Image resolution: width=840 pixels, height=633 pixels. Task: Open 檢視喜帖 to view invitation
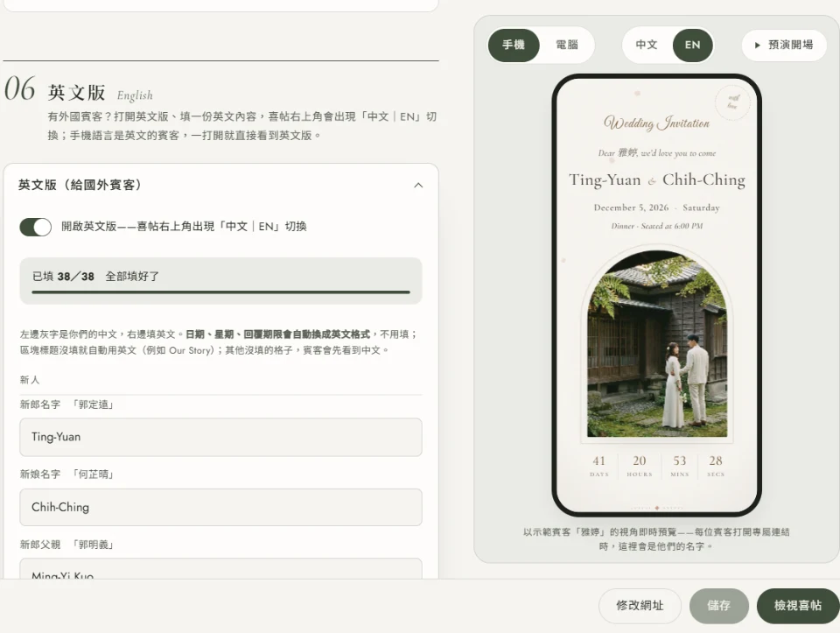[x=798, y=606]
